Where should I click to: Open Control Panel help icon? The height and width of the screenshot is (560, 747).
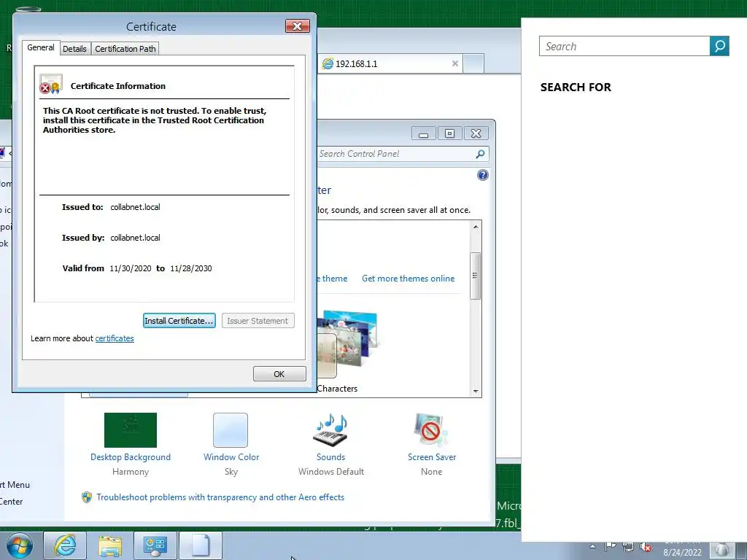483,175
